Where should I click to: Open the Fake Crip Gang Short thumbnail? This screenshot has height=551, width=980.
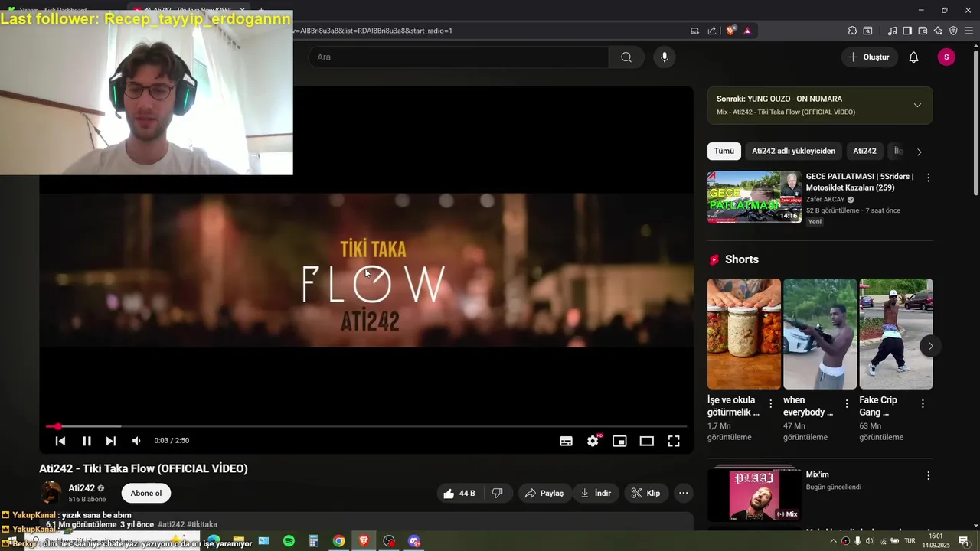coord(896,334)
